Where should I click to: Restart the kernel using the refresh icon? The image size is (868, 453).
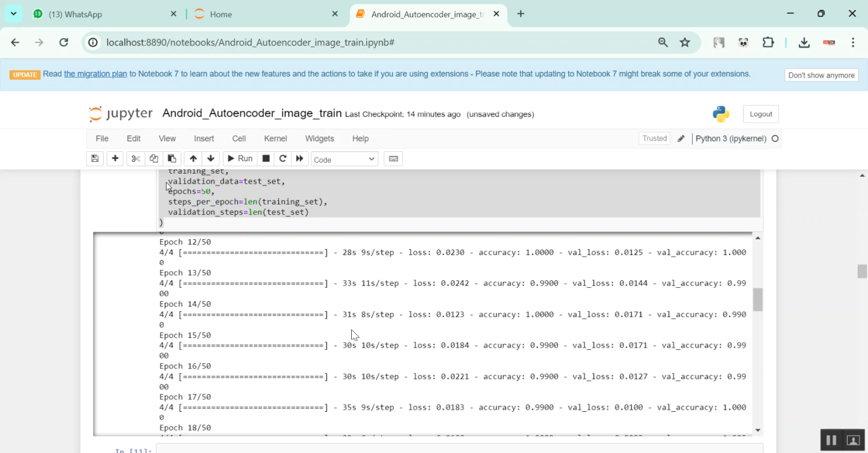283,159
